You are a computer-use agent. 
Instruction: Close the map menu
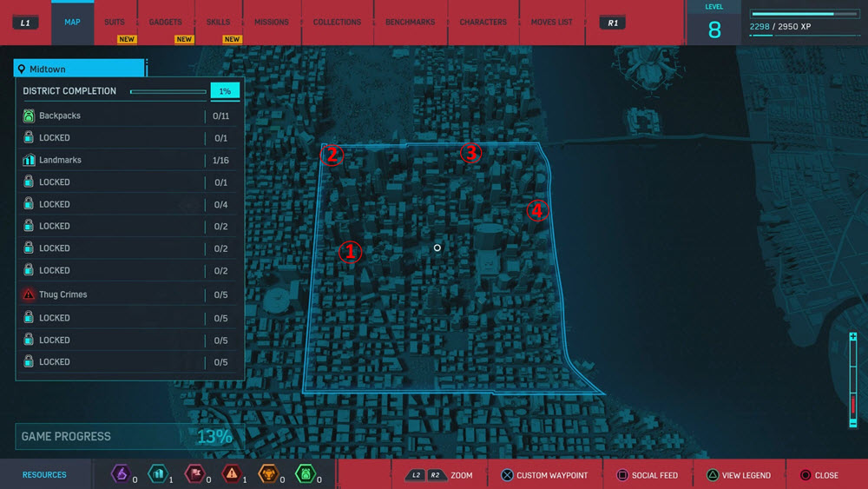(826, 475)
